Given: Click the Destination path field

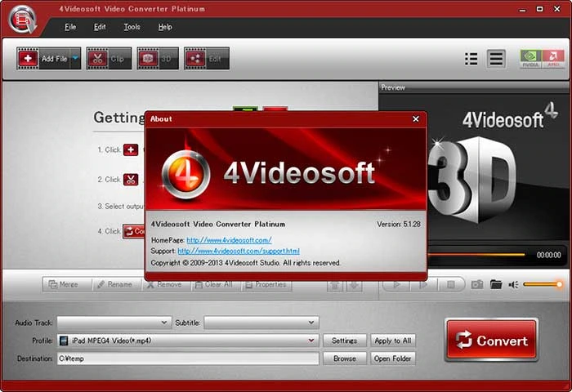Looking at the screenshot, I should [188, 359].
